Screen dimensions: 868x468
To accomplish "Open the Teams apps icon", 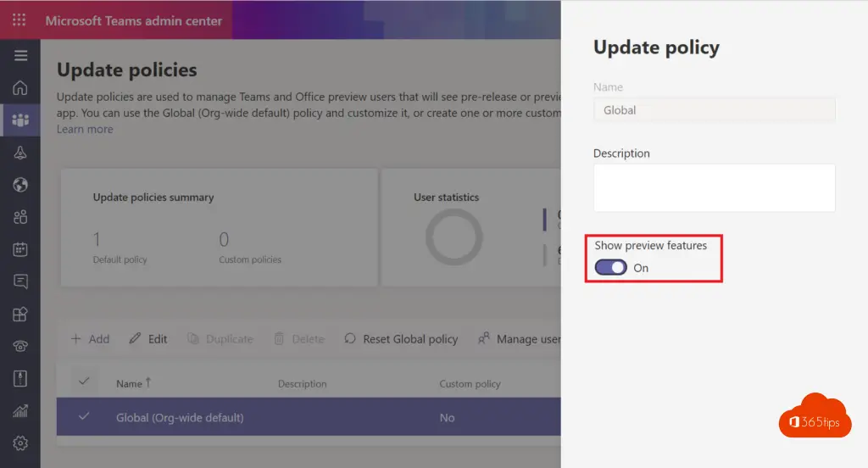I will point(20,314).
